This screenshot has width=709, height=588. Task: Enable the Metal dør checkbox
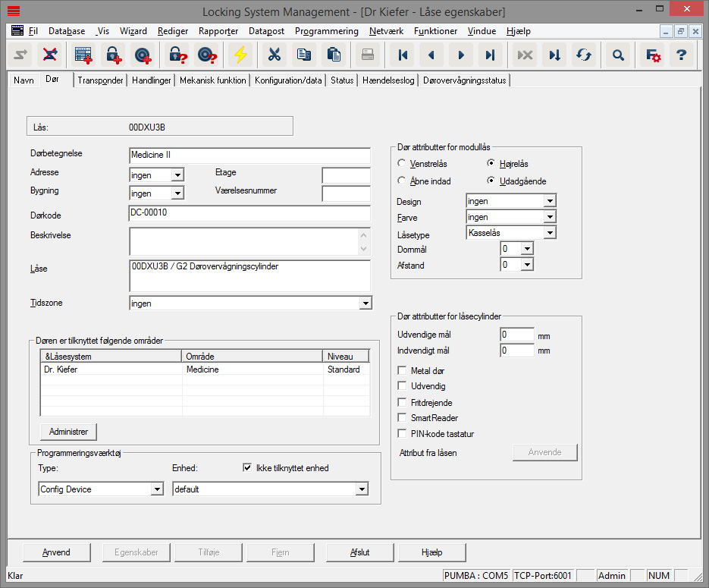tap(403, 370)
